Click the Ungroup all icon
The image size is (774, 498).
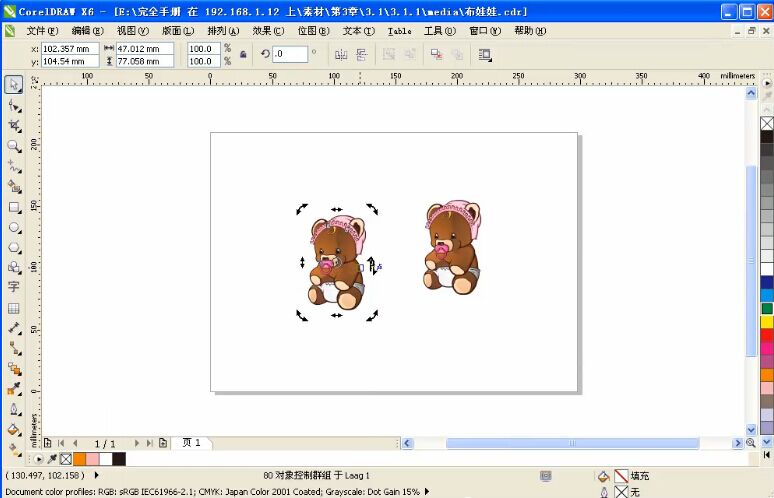coord(410,55)
